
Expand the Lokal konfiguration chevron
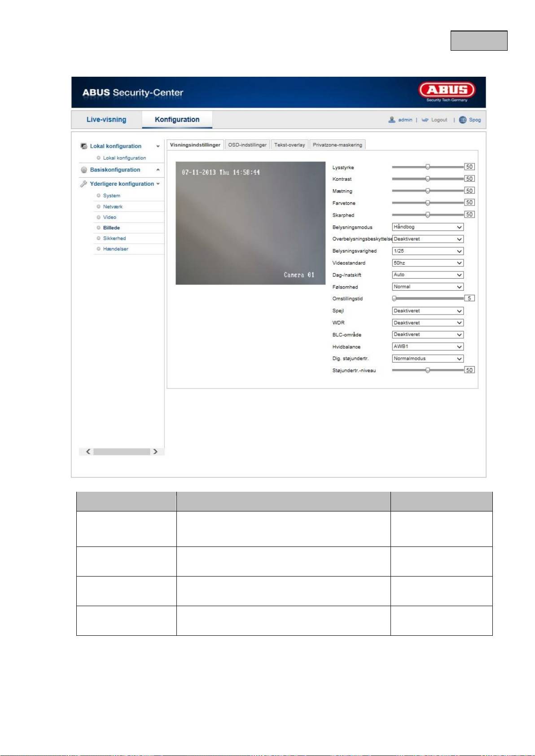[x=158, y=146]
